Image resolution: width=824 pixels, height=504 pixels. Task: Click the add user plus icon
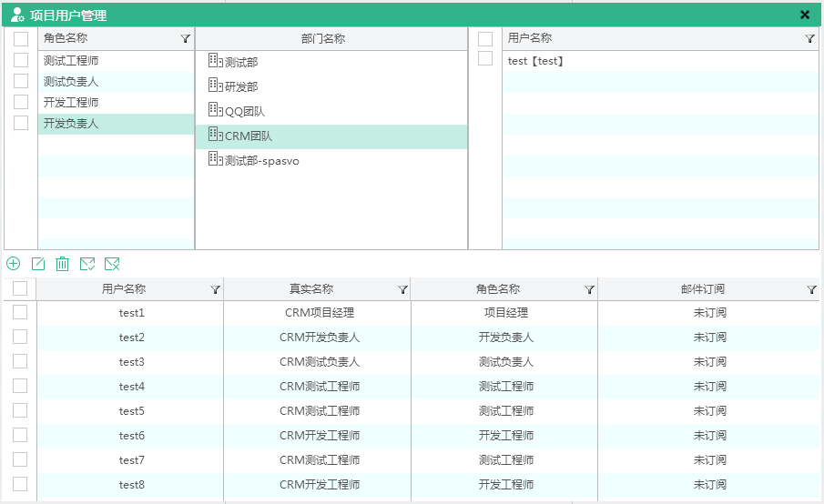click(x=14, y=264)
